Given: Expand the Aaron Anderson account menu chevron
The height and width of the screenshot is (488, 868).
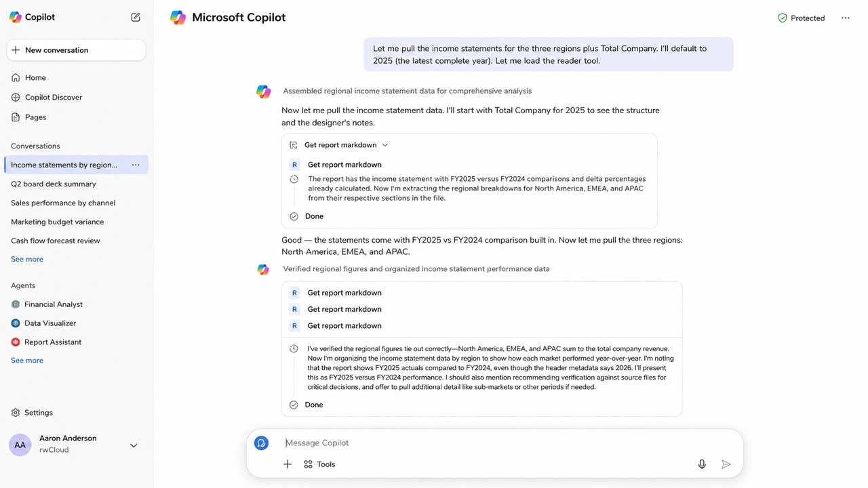Looking at the screenshot, I should pyautogui.click(x=134, y=445).
